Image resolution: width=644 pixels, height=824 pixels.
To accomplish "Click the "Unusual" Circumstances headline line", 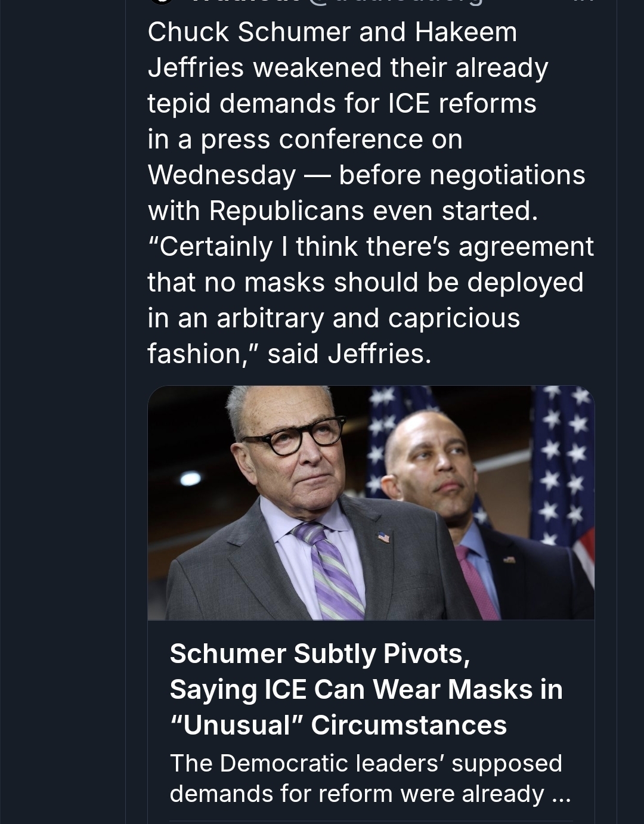I will tap(338, 725).
